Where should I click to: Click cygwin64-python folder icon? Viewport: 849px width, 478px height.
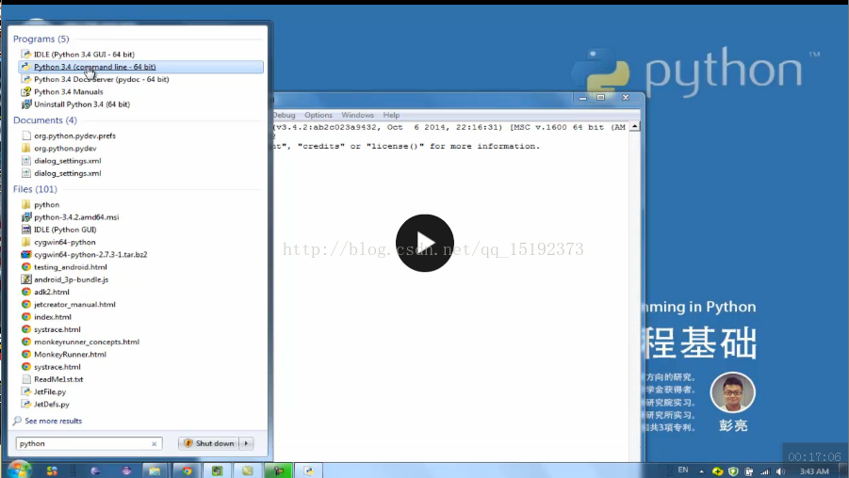[x=26, y=242]
